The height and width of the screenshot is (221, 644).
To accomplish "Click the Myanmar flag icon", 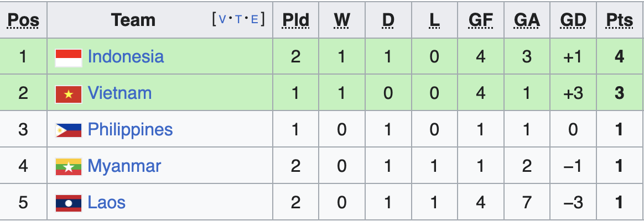I will coord(69,167).
